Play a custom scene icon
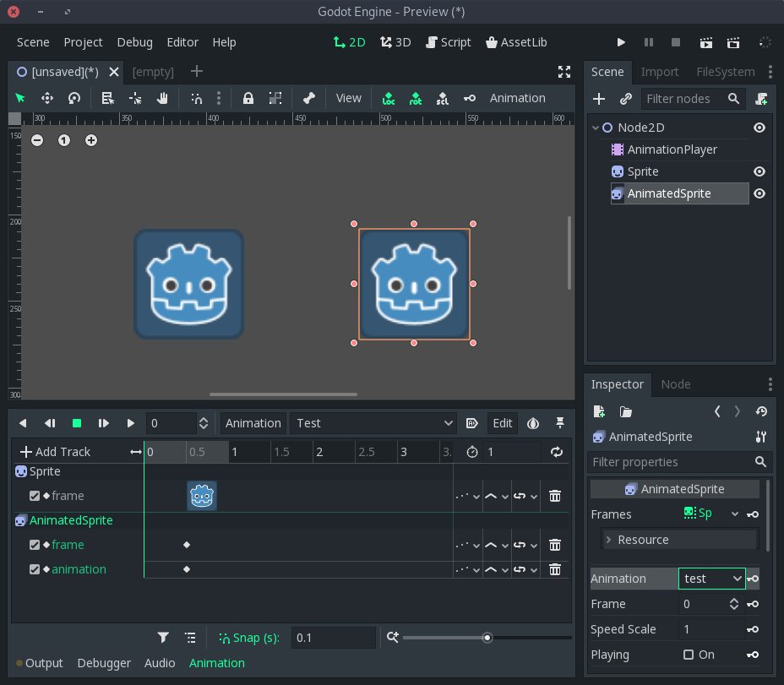Screen dimensions: 784x685 pos(733,42)
